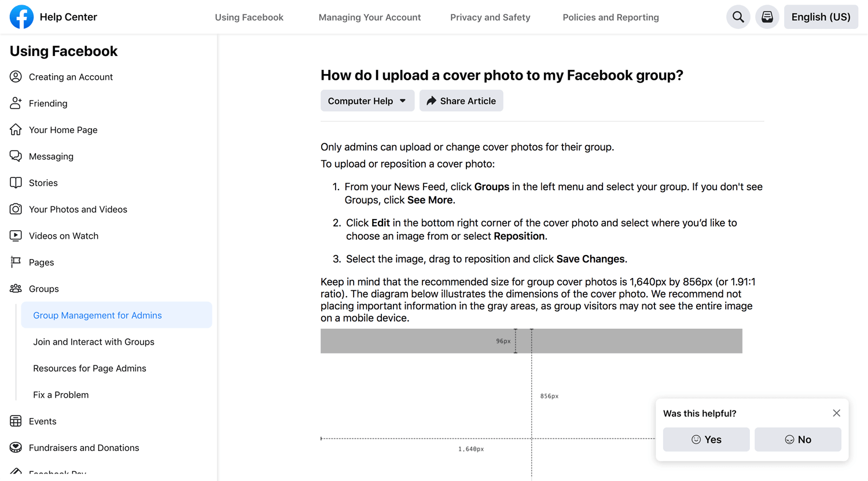Expand the Computer Help dropdown
Screen dimensions: 868x481
(x=367, y=101)
